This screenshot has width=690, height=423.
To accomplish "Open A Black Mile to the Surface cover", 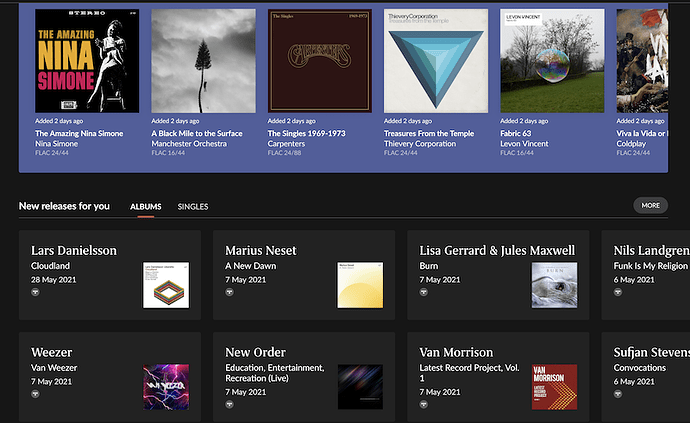I will point(203,61).
